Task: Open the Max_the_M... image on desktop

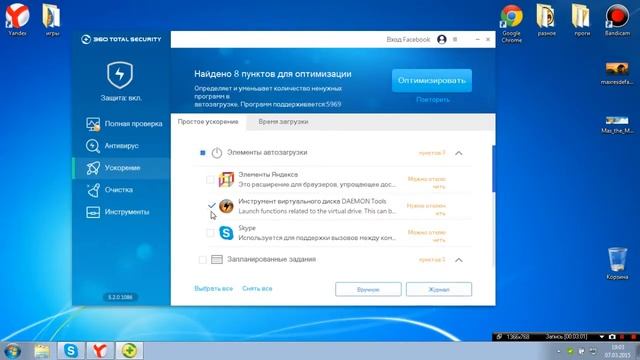Action: tap(617, 124)
